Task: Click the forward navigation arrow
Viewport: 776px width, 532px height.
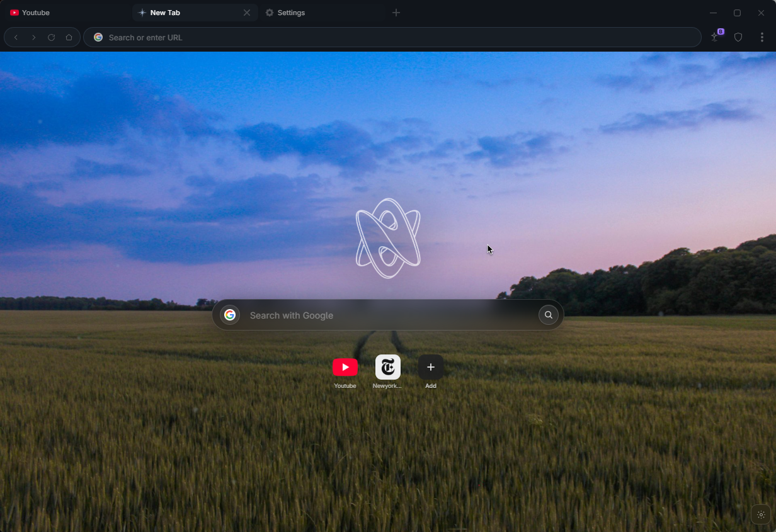Action: tap(33, 37)
